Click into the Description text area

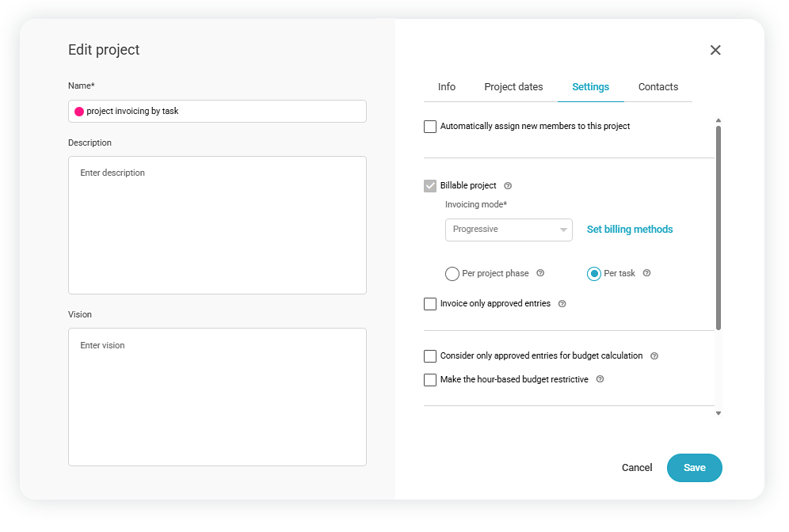(x=217, y=226)
